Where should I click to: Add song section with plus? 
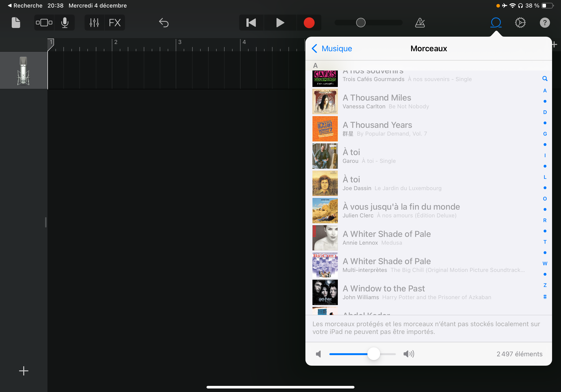click(x=554, y=44)
